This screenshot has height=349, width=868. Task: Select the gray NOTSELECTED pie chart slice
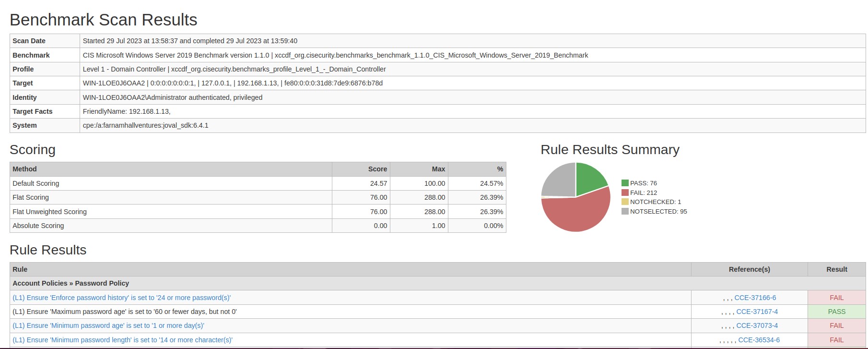coord(560,181)
